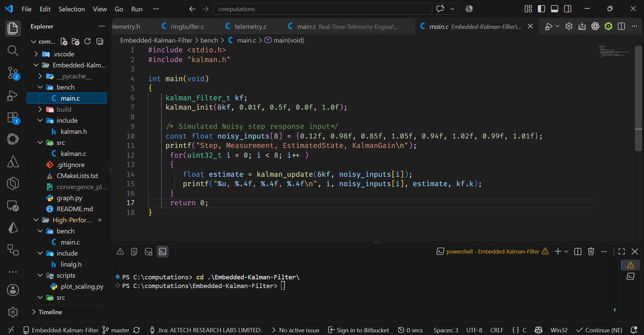Viewport: 644px width, 335px height.
Task: Kill the terminal with the trash icon
Action: pos(591,251)
